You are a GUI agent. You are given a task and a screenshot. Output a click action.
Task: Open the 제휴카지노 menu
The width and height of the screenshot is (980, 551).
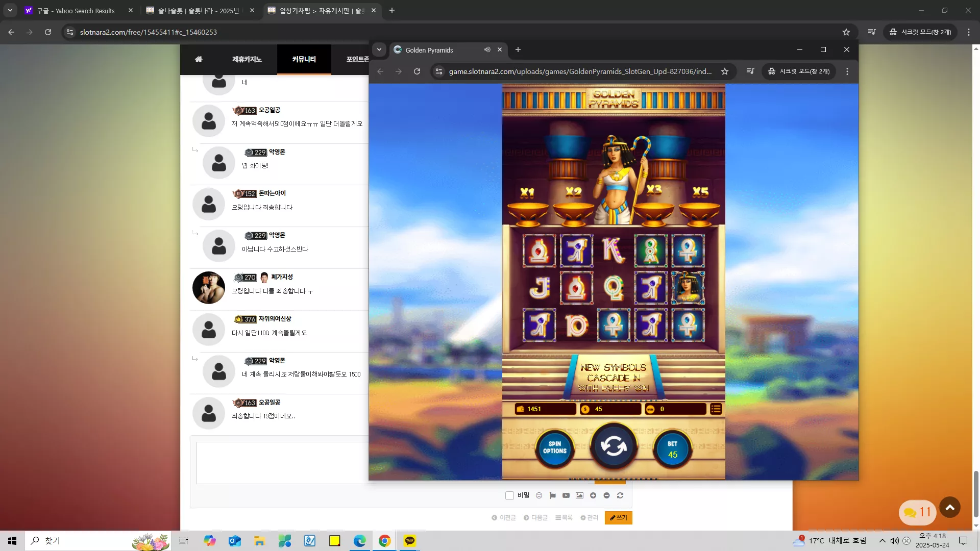pyautogui.click(x=247, y=59)
